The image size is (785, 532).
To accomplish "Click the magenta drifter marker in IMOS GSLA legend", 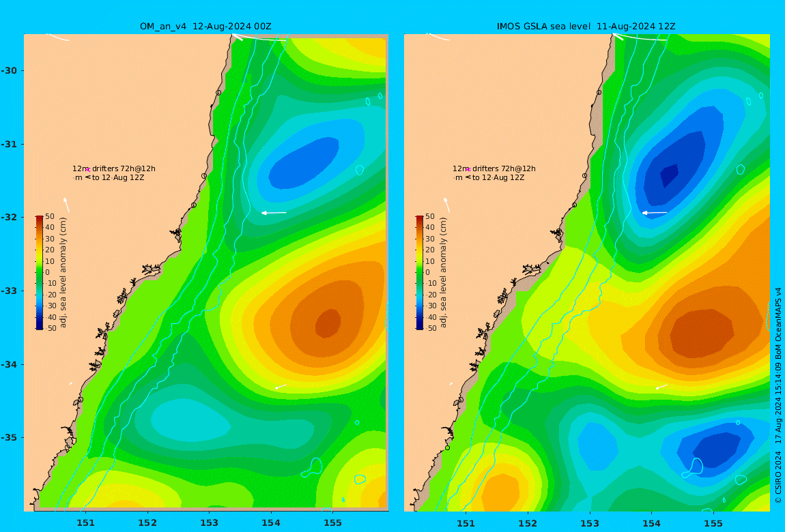I will [x=468, y=170].
